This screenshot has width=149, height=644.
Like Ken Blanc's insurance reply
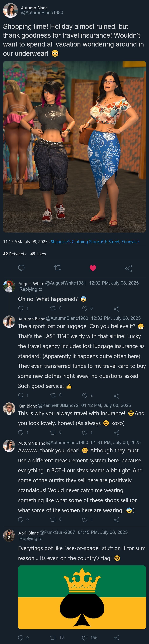click(85, 432)
